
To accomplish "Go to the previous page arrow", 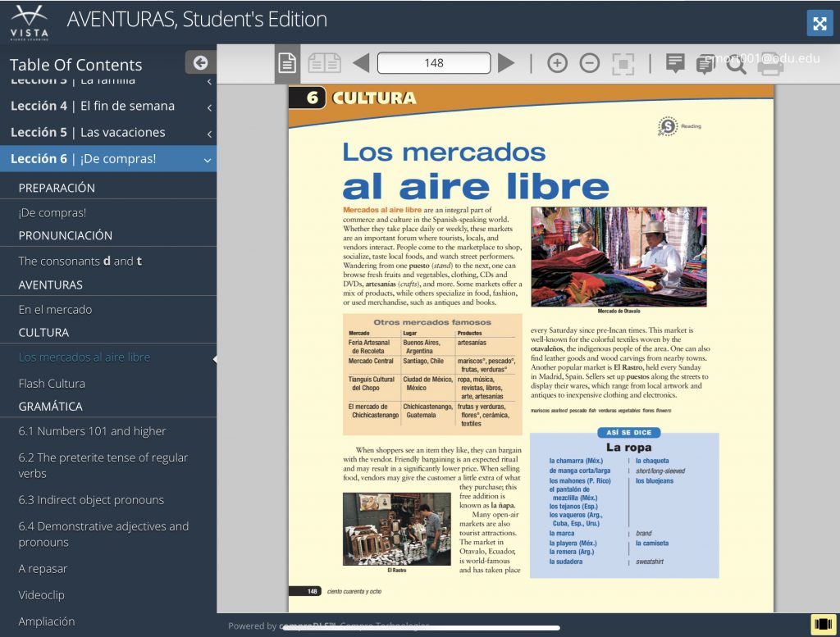I will tap(361, 63).
